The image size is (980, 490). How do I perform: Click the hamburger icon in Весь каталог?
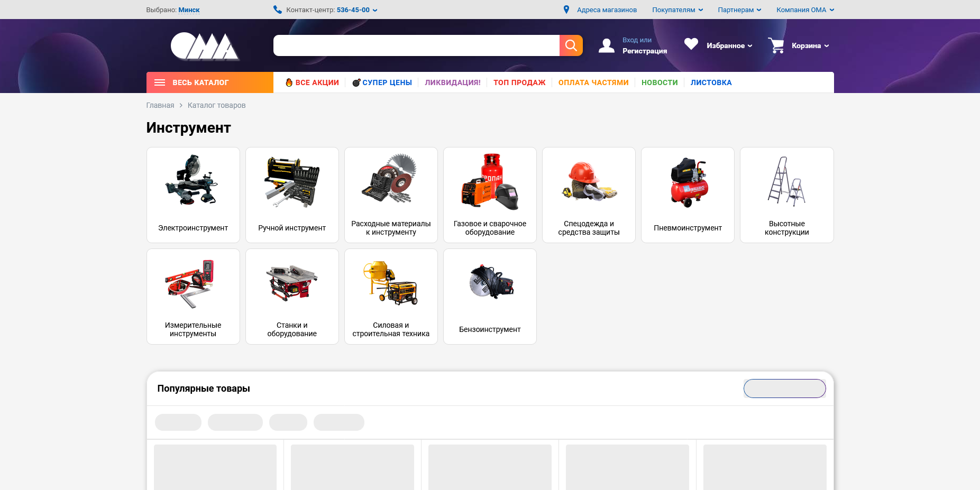point(160,82)
